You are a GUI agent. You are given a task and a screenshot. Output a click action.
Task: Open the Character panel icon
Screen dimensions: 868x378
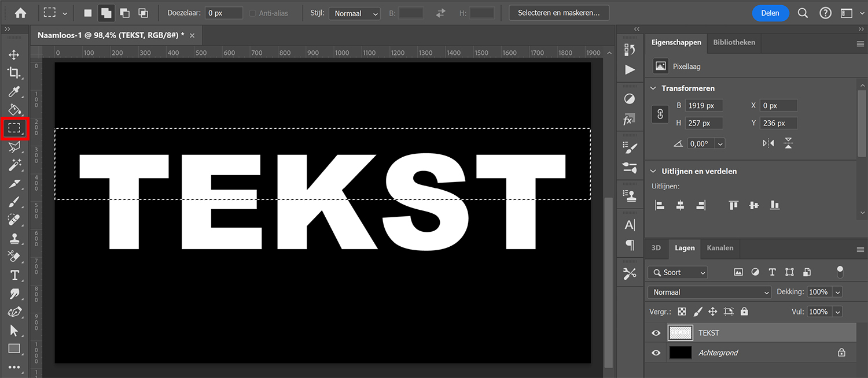point(630,225)
